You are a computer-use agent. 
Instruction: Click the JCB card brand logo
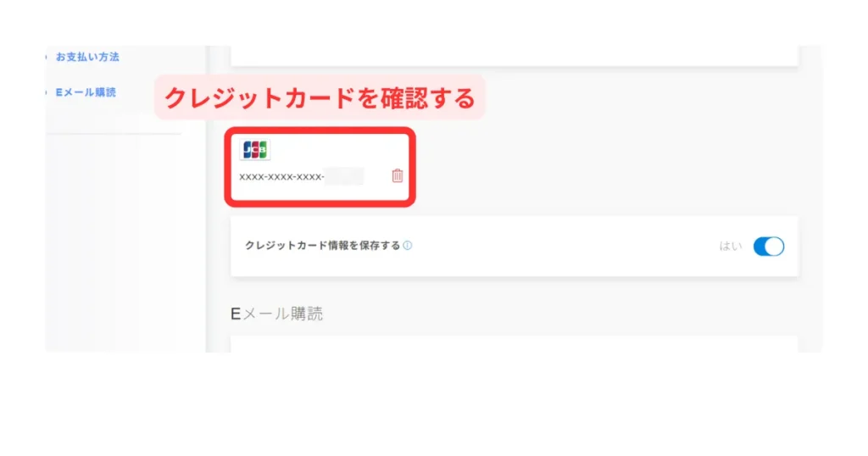pyautogui.click(x=254, y=149)
